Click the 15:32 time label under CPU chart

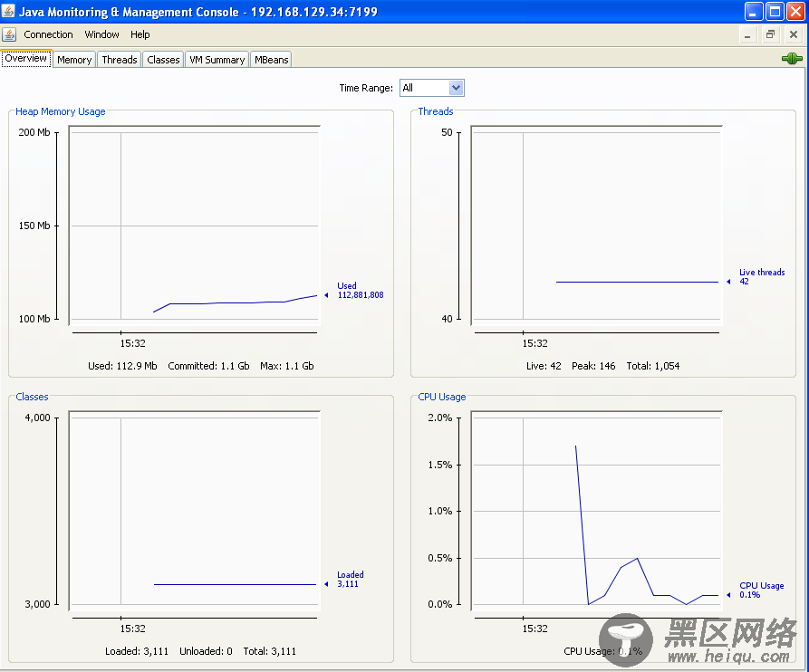[x=535, y=629]
